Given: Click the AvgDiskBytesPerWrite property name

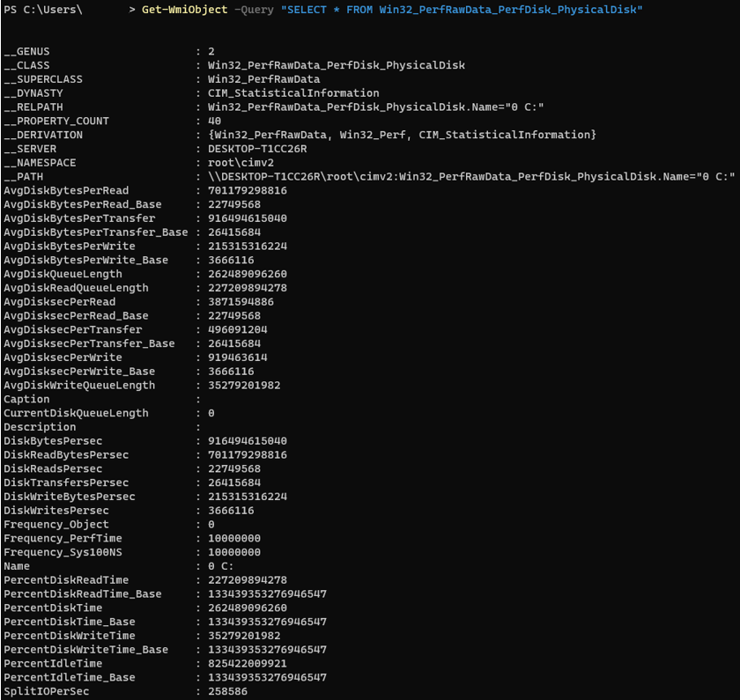Looking at the screenshot, I should (x=70, y=247).
